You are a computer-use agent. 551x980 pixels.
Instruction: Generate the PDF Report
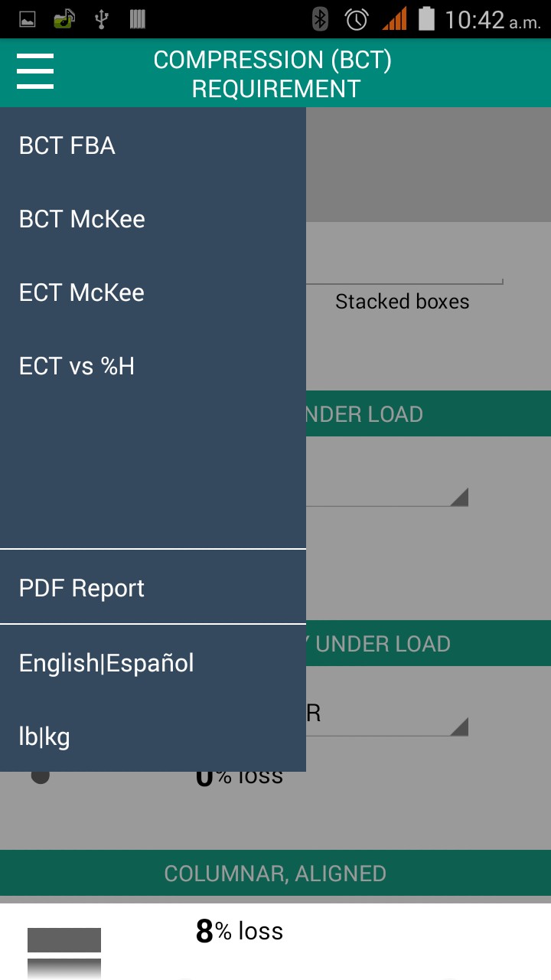(x=82, y=588)
